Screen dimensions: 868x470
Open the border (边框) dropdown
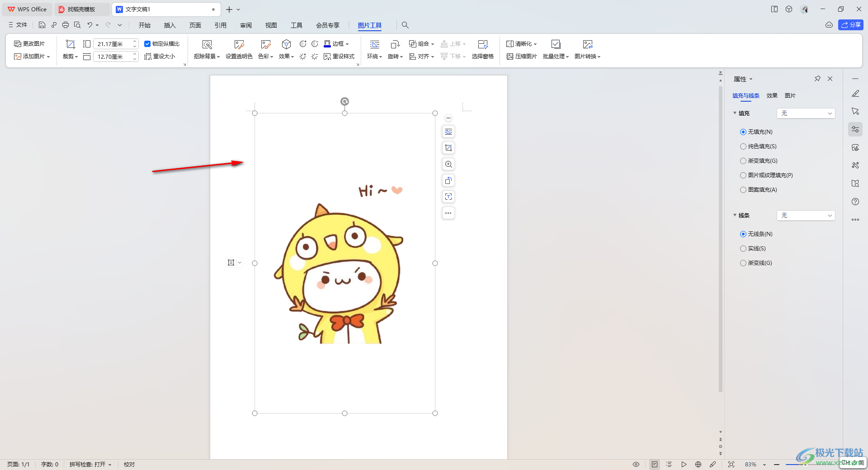(337, 44)
